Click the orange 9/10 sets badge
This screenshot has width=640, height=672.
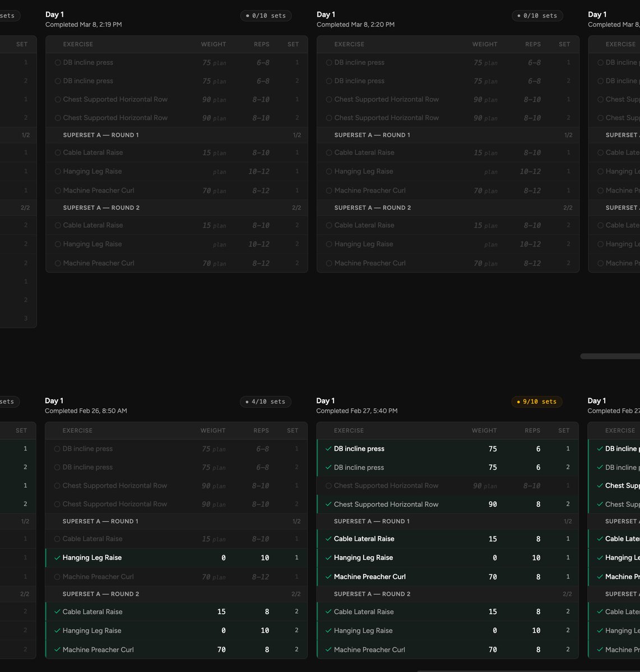tap(536, 402)
